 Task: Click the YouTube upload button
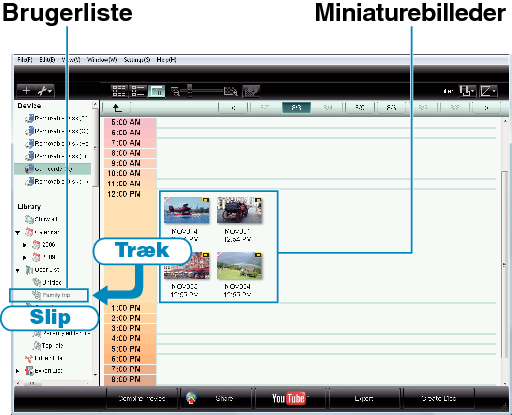tap(289, 398)
